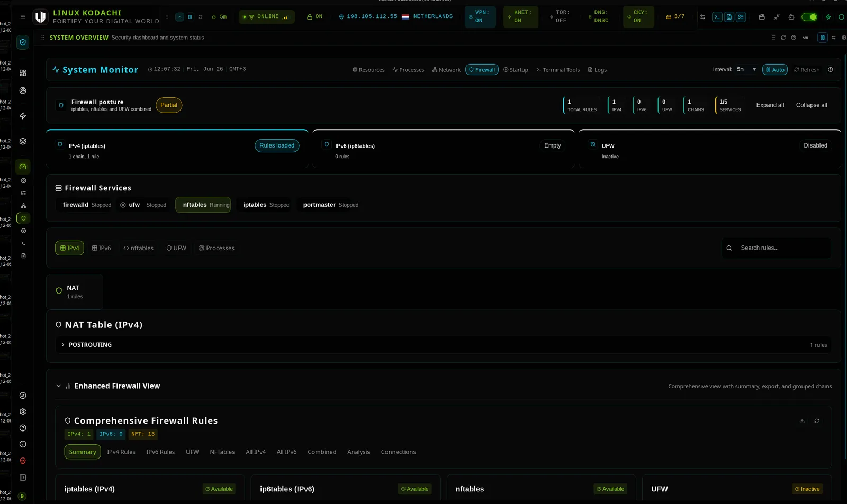Viewport: 847px width, 504px height.
Task: Open the compass icon in sidebar
Action: point(23,396)
